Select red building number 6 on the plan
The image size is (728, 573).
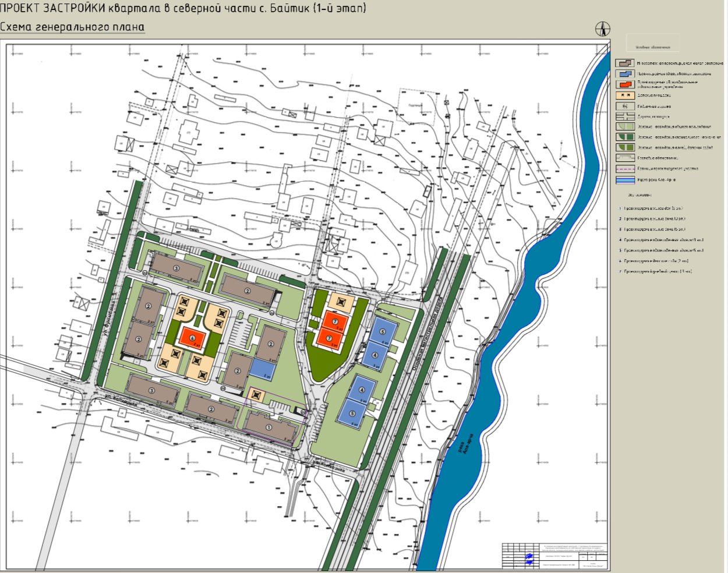click(192, 338)
